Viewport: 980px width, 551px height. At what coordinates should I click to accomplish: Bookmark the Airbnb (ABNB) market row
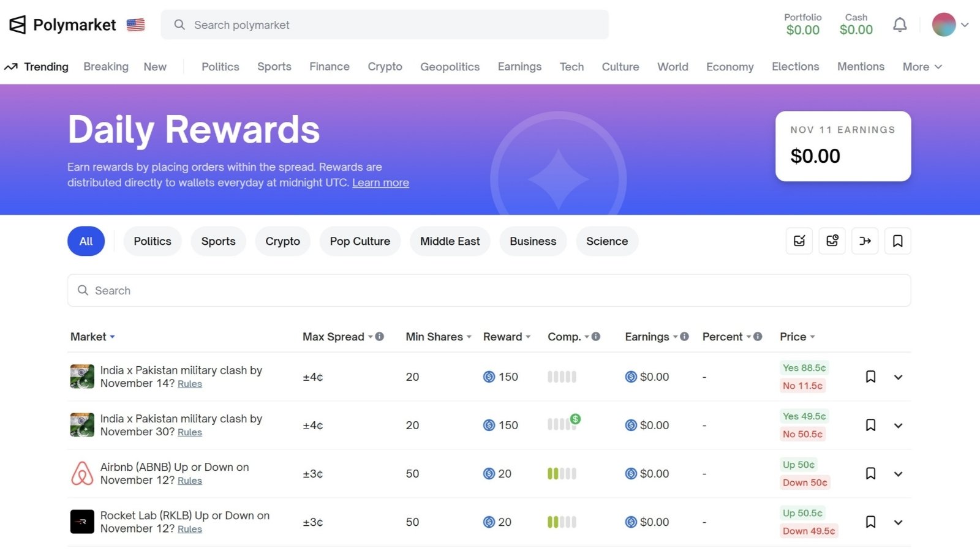870,473
